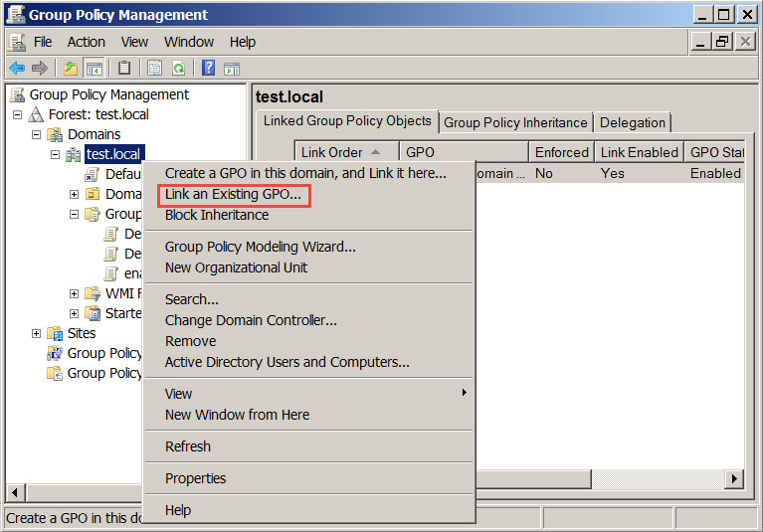The width and height of the screenshot is (763, 532).
Task: Click the Group Policy Management root tree icon
Action: click(x=17, y=94)
